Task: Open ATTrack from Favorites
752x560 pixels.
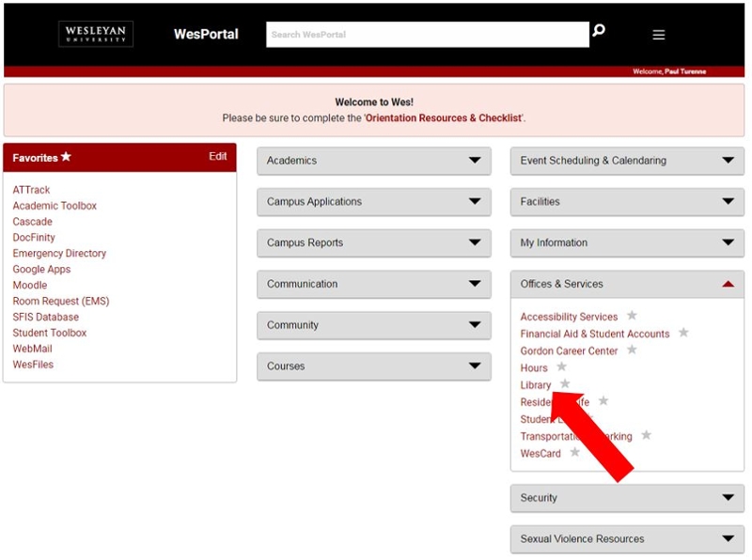Action: coord(31,190)
